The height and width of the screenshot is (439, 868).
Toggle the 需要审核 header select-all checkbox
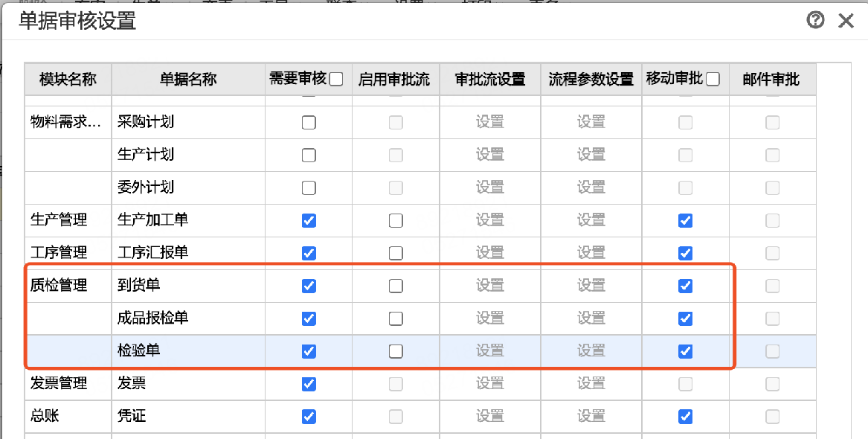pos(336,79)
